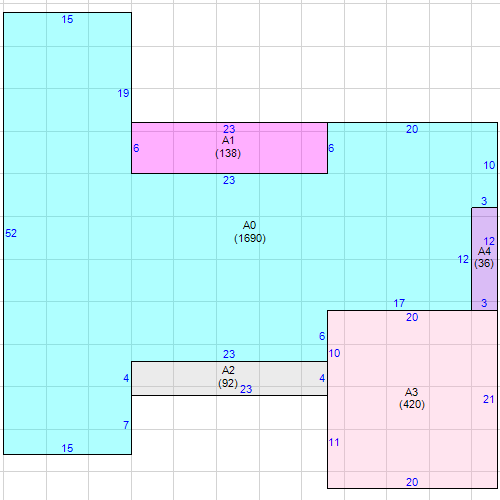500x500 pixels.
Task: Select the A1 (138) area label
Action: pos(228,147)
